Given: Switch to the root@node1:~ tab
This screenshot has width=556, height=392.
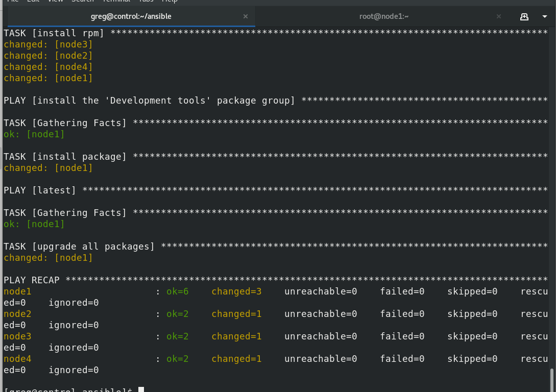Looking at the screenshot, I should (383, 16).
